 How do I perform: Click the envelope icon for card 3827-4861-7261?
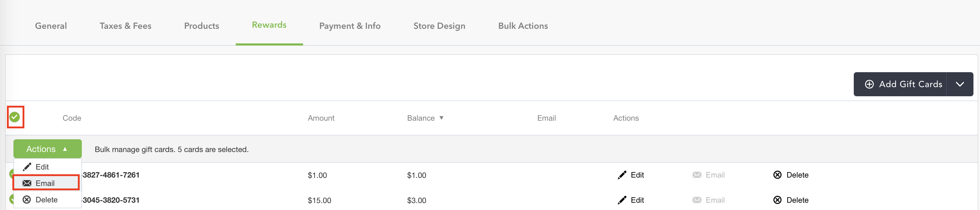(x=697, y=175)
